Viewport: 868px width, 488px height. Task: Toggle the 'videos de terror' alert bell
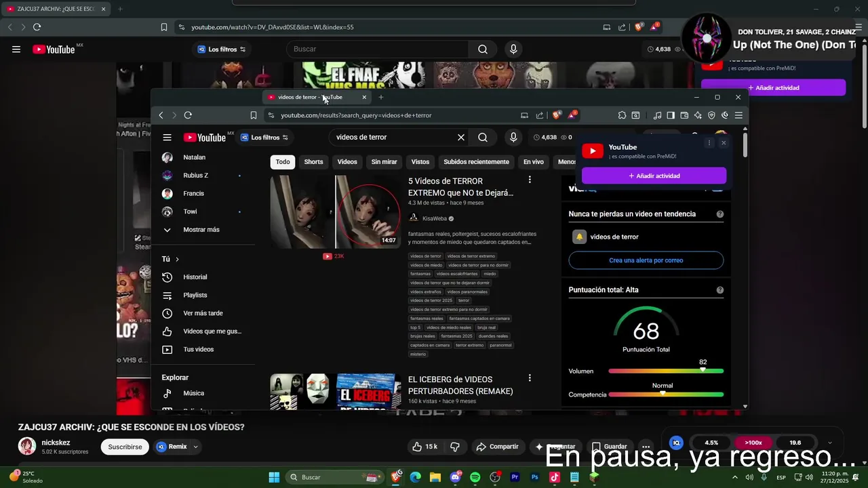pos(579,237)
